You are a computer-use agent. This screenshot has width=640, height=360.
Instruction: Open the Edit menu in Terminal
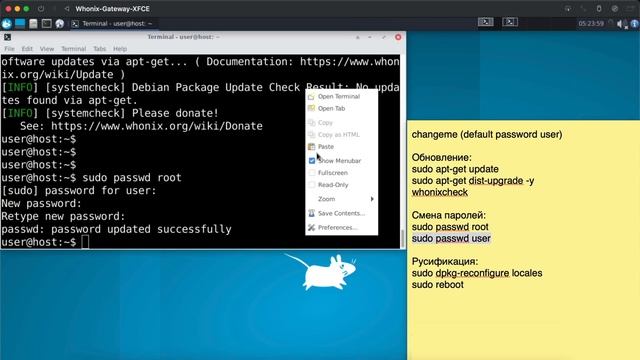(x=27, y=49)
